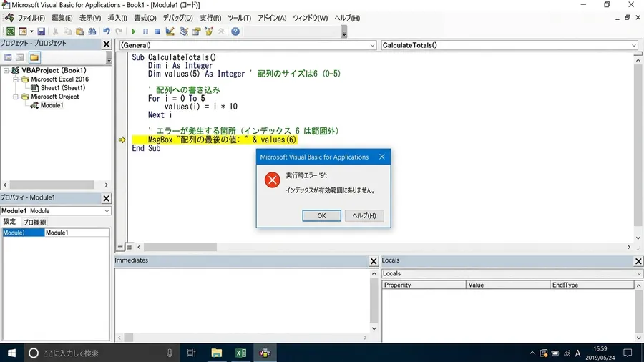Toggle full module view at code bottom-left

coord(130,247)
